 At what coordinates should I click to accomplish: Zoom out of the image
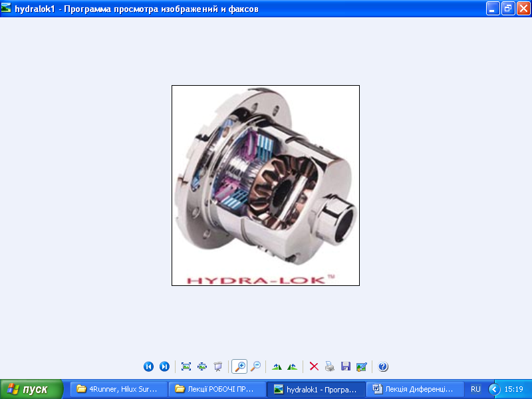(255, 366)
